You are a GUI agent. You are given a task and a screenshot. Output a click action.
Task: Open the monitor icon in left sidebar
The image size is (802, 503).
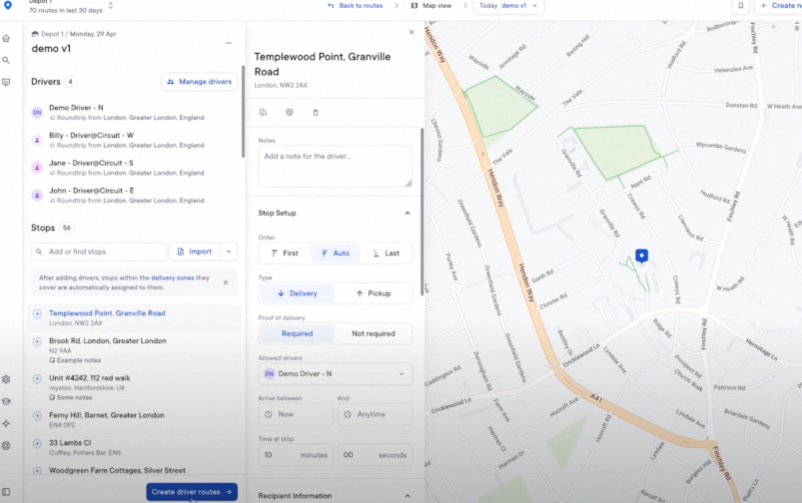click(x=6, y=82)
